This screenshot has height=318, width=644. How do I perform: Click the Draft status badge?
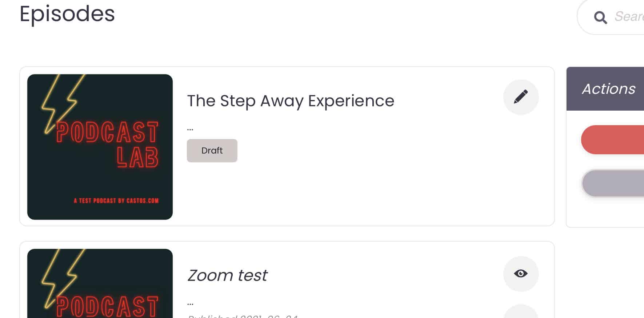click(212, 151)
